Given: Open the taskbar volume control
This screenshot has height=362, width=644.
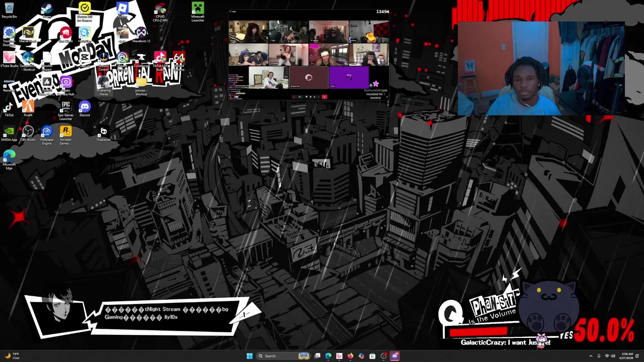Looking at the screenshot, I should coord(613,356).
